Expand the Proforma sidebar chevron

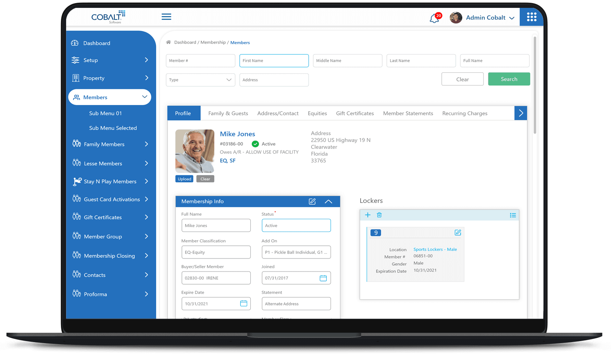click(147, 294)
